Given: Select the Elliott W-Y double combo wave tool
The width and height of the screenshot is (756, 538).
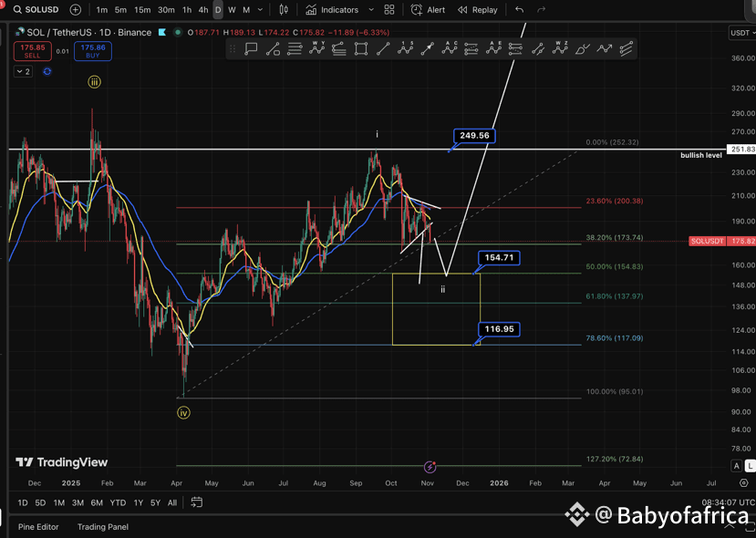Looking at the screenshot, I should tap(316, 48).
